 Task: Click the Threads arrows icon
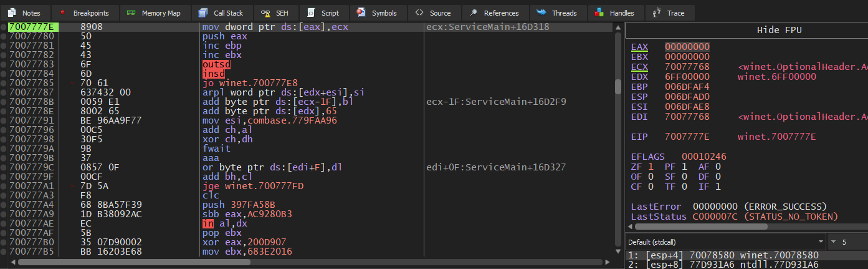(541, 12)
